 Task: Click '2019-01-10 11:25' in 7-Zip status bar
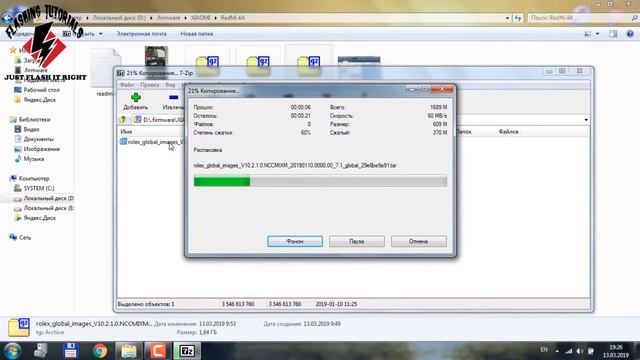pos(336,304)
